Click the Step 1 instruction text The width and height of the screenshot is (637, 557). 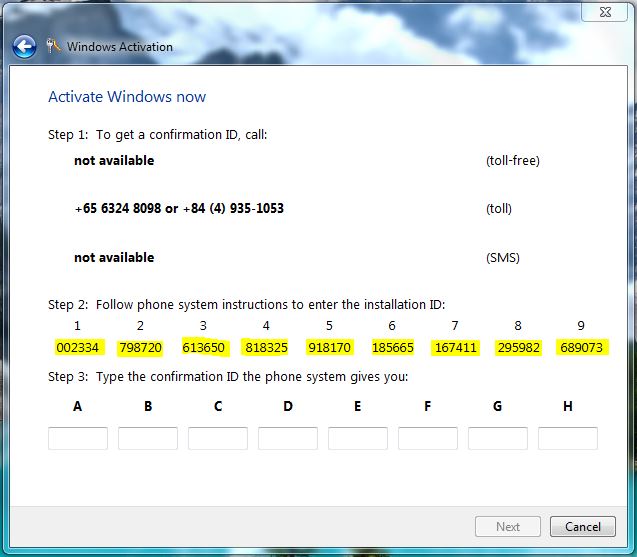click(x=158, y=134)
